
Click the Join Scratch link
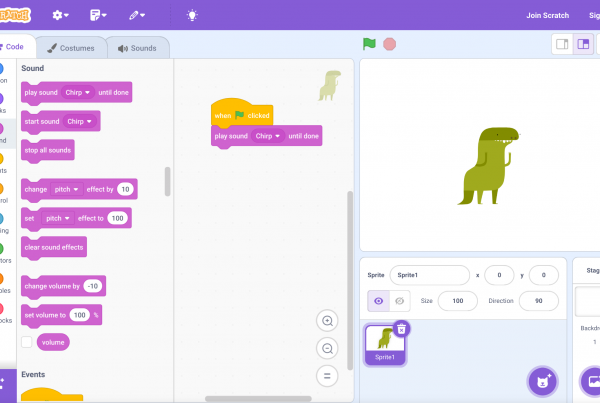(x=548, y=15)
